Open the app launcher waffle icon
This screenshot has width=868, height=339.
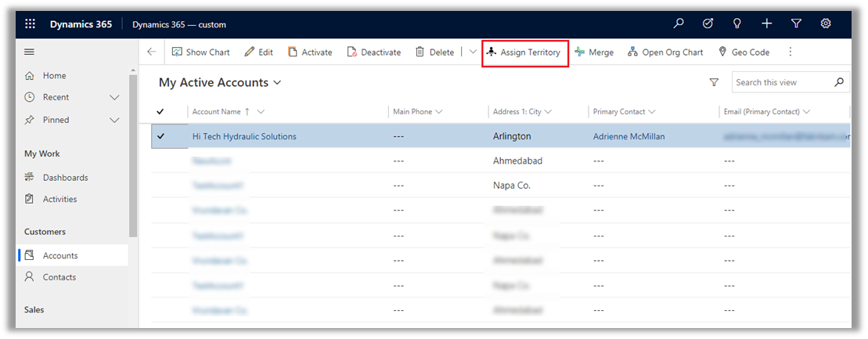pyautogui.click(x=31, y=24)
